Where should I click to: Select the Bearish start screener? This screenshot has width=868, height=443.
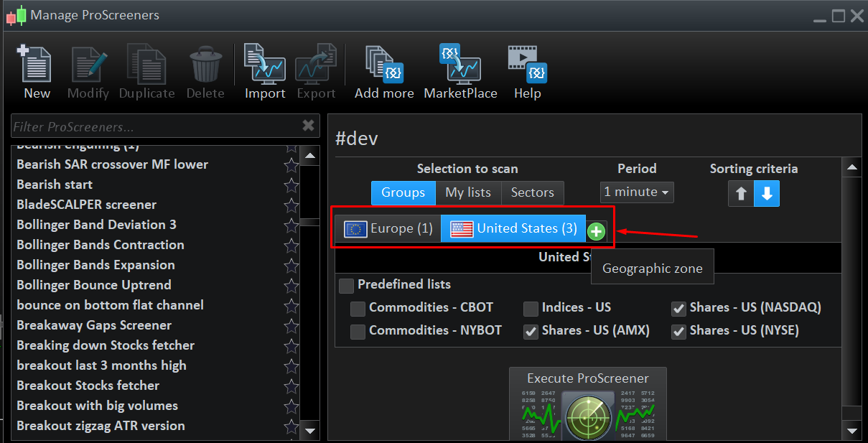[55, 185]
